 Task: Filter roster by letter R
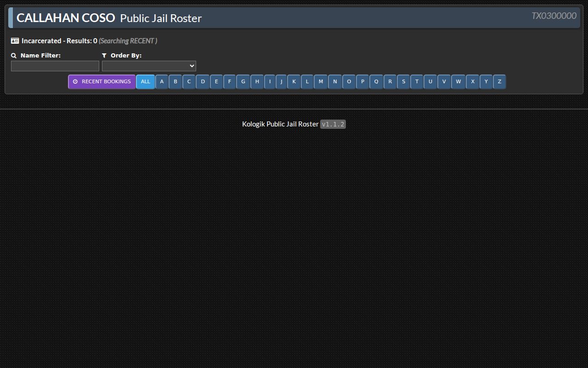(390, 82)
